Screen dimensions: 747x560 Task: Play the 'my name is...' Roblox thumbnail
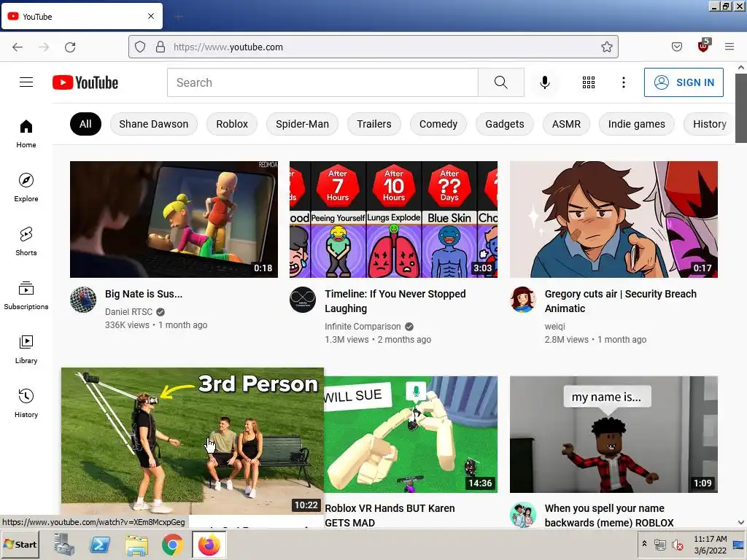614,435
